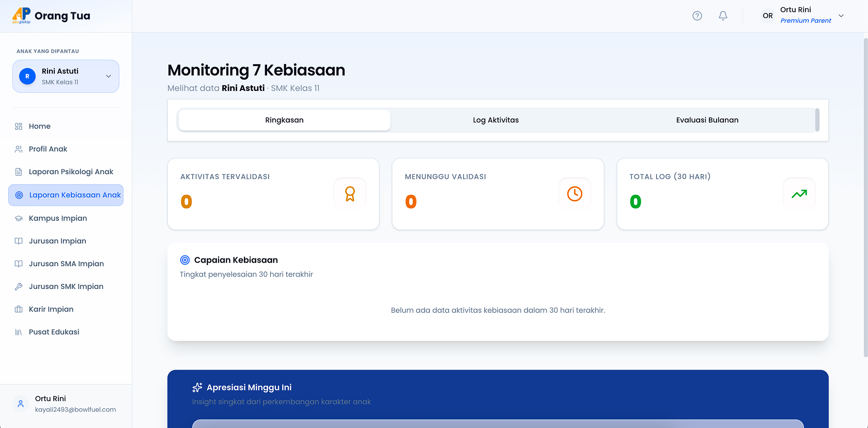Click the Ortu Rini name in the header
Image resolution: width=868 pixels, height=428 pixels.
pyautogui.click(x=796, y=10)
